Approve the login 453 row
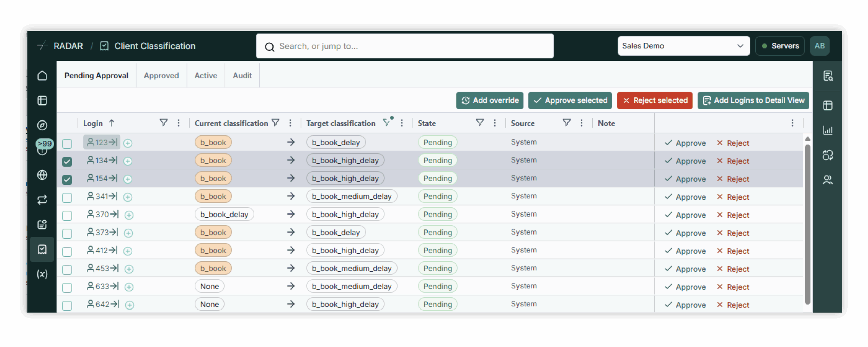The height and width of the screenshot is (347, 868). coord(685,269)
